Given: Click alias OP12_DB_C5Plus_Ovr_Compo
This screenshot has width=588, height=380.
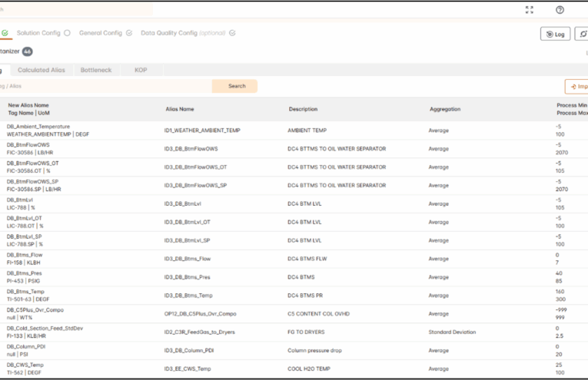Looking at the screenshot, I should pyautogui.click(x=201, y=314).
